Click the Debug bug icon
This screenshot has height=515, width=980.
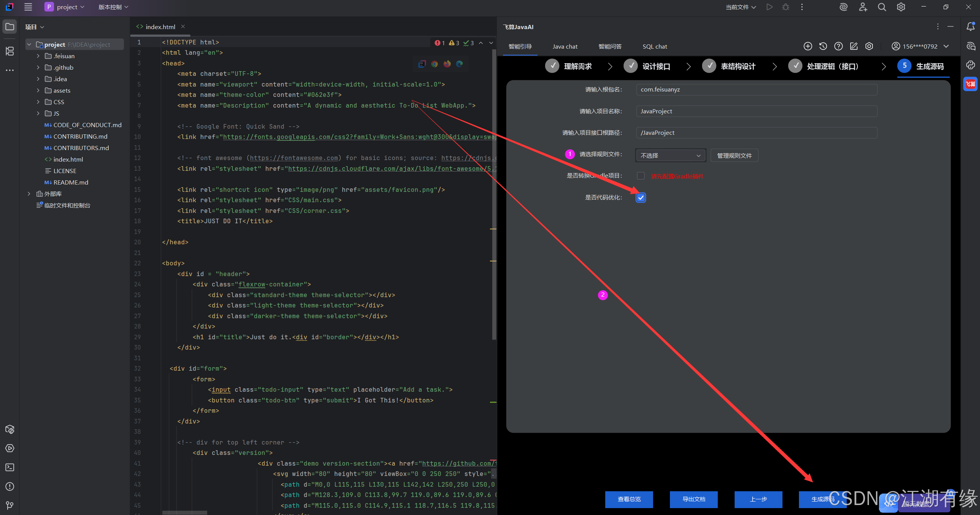tap(786, 7)
